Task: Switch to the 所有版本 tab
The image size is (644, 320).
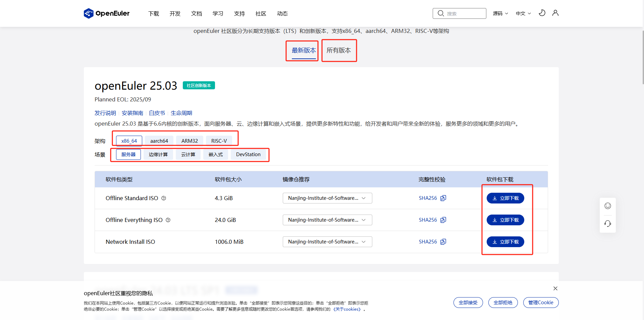Action: 339,50
